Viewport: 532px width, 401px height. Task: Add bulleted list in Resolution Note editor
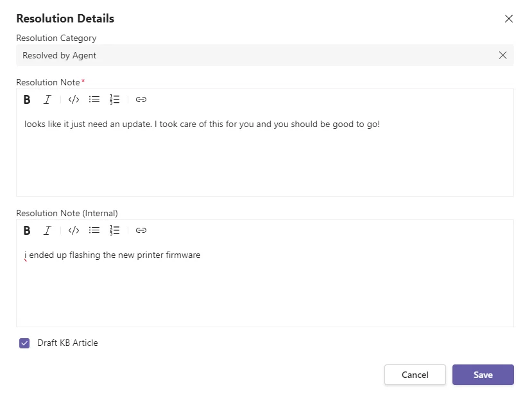click(x=94, y=99)
